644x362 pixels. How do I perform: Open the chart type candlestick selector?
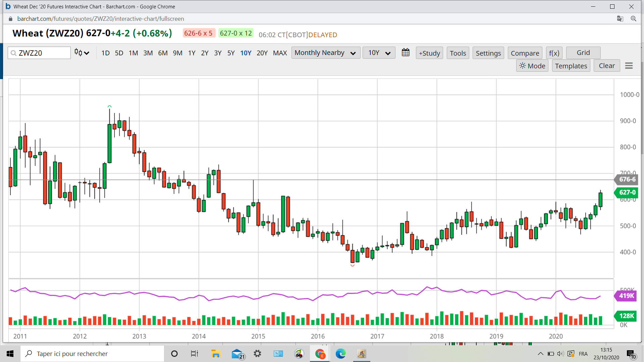pos(82,53)
